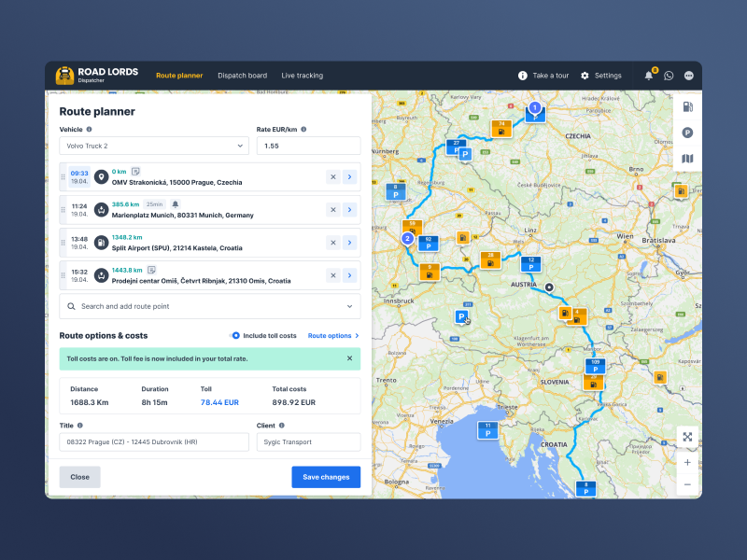Click the 09:33 departure time on Prague row
The image size is (747, 560).
79,174
